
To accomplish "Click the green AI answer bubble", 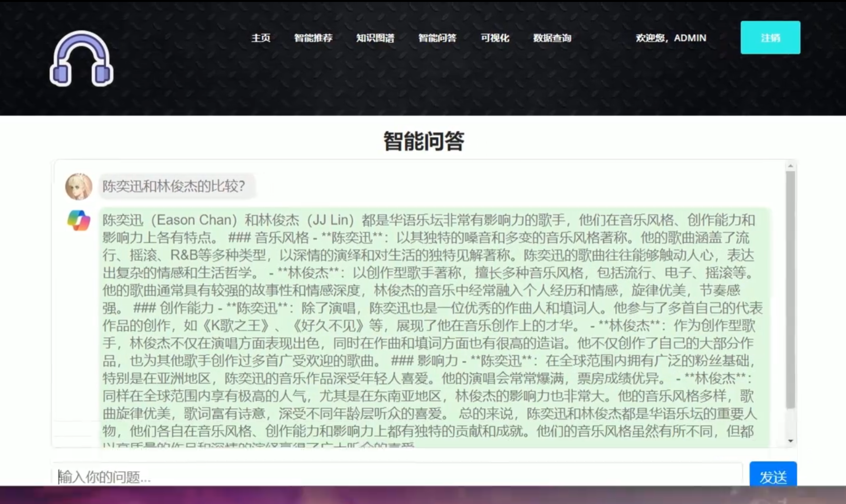I will click(x=434, y=327).
